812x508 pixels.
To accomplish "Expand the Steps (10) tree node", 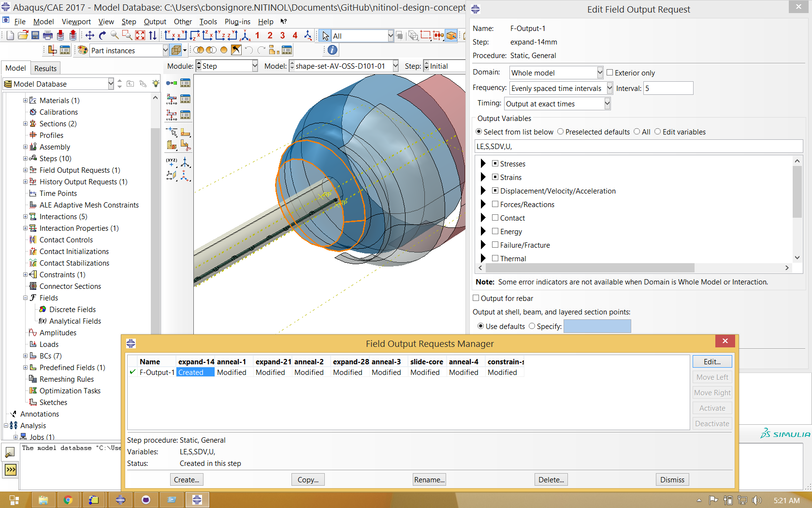I will point(25,158).
